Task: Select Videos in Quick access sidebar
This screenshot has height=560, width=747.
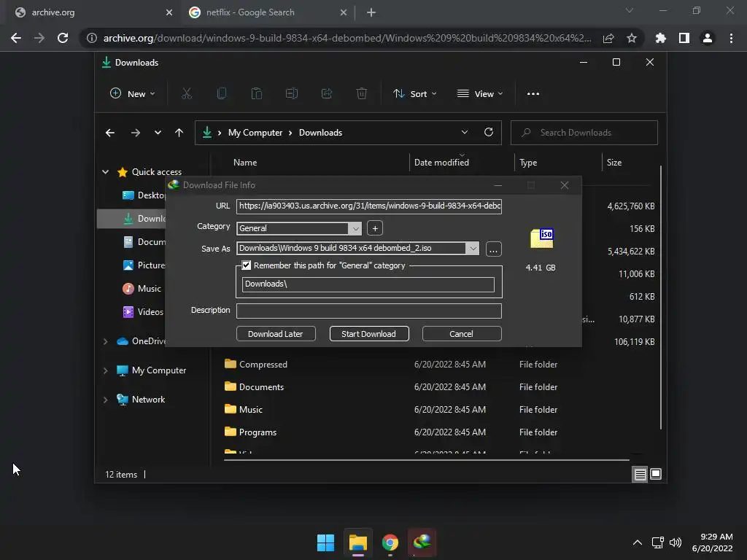Action: click(x=144, y=312)
